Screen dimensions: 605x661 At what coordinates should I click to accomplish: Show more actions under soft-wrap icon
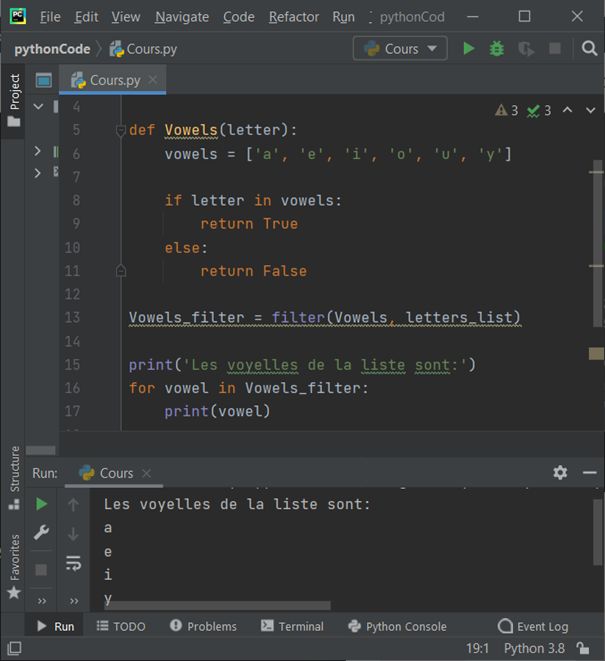click(x=74, y=601)
